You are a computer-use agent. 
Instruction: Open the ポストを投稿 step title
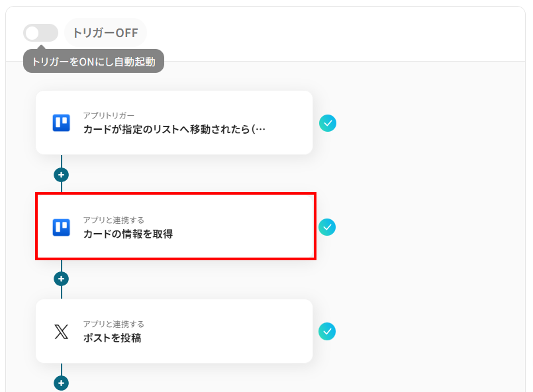tap(112, 338)
